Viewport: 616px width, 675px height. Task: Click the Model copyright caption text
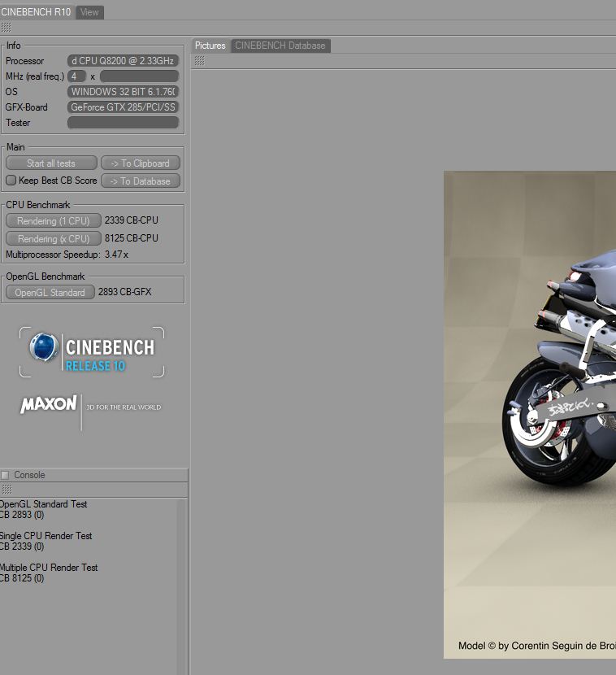(x=537, y=646)
